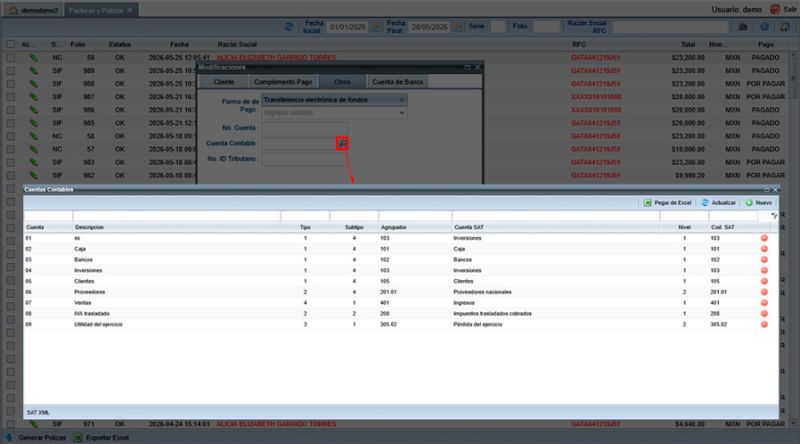Click Salir to log out
This screenshot has width=800, height=444.
(783, 10)
